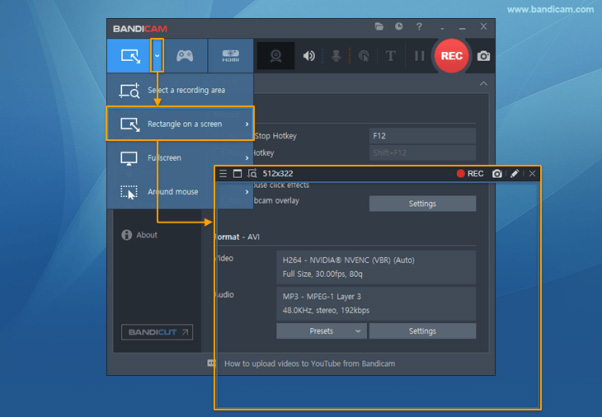Toggle the webcam overlay icon
Screen dimensions: 602x418
276,56
